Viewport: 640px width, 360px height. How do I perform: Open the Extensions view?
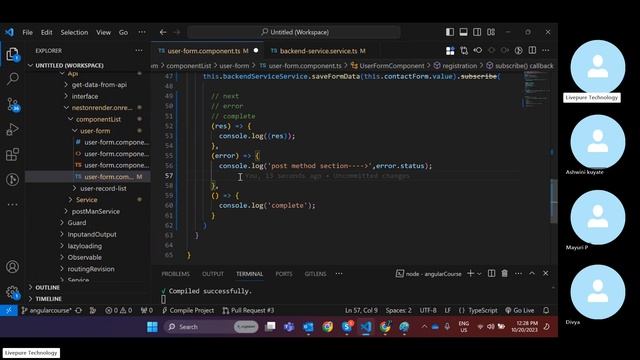point(13,154)
